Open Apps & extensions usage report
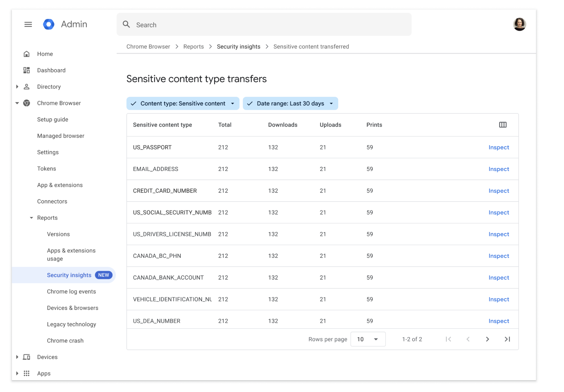Viewport: 564px width, 392px height. click(71, 254)
